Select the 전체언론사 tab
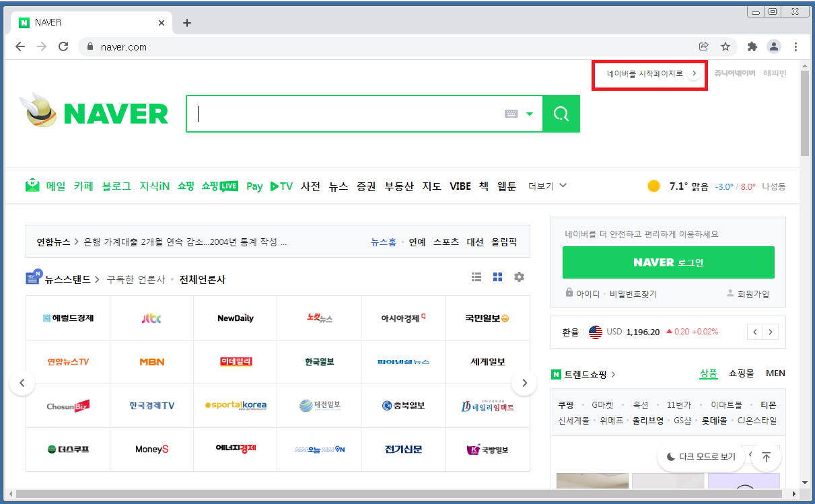The image size is (815, 504). point(203,279)
